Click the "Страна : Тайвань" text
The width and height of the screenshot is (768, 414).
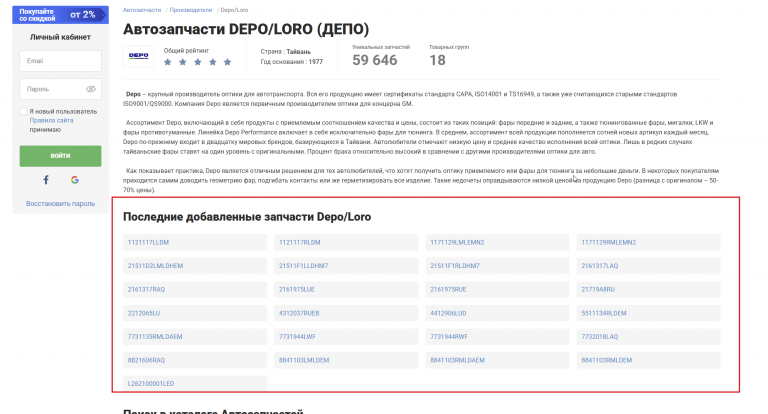tap(286, 51)
